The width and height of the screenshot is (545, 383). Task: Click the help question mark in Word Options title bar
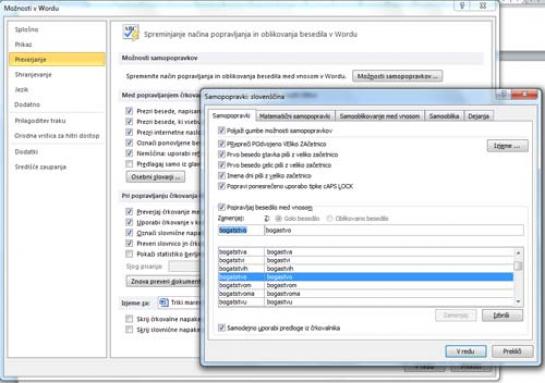pyautogui.click(x=462, y=6)
